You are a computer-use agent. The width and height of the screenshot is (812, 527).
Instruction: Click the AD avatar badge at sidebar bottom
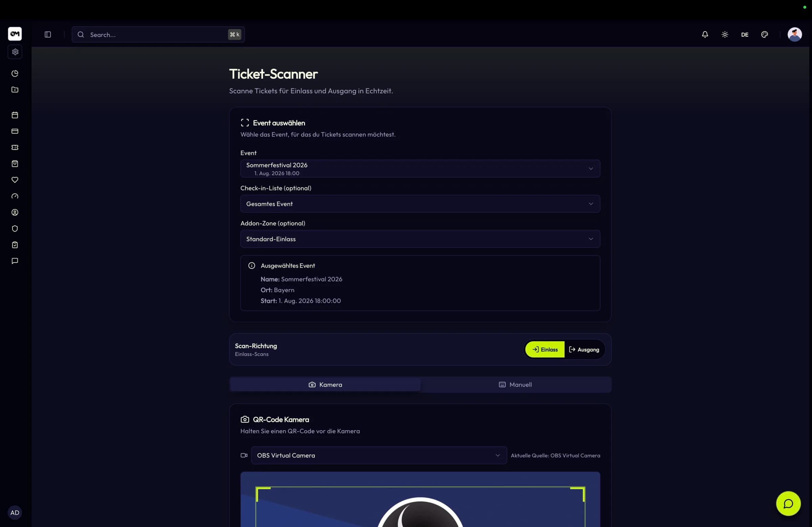click(15, 512)
